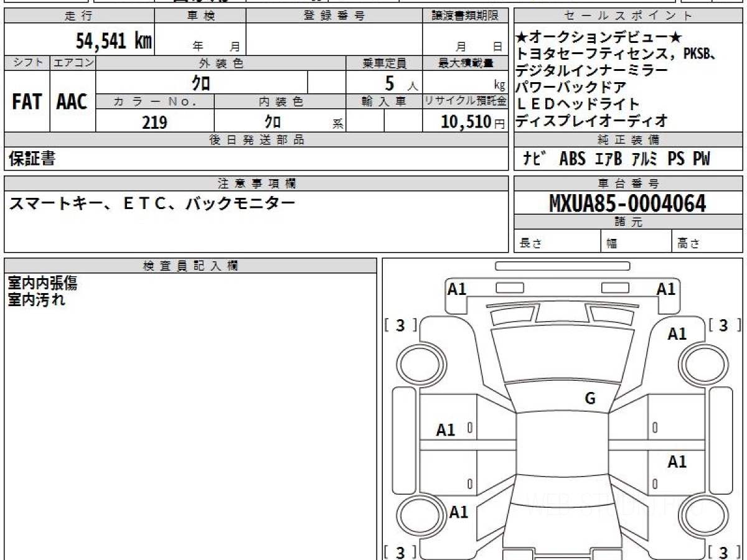Screen dimensions: 747x560
Task: Select the リサイクル預託金 header
Action: [465, 101]
